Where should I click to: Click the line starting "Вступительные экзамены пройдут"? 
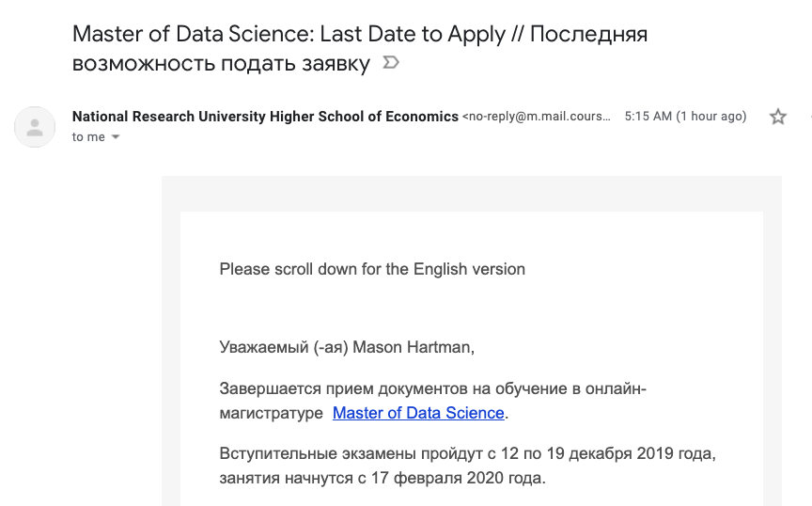(x=467, y=454)
